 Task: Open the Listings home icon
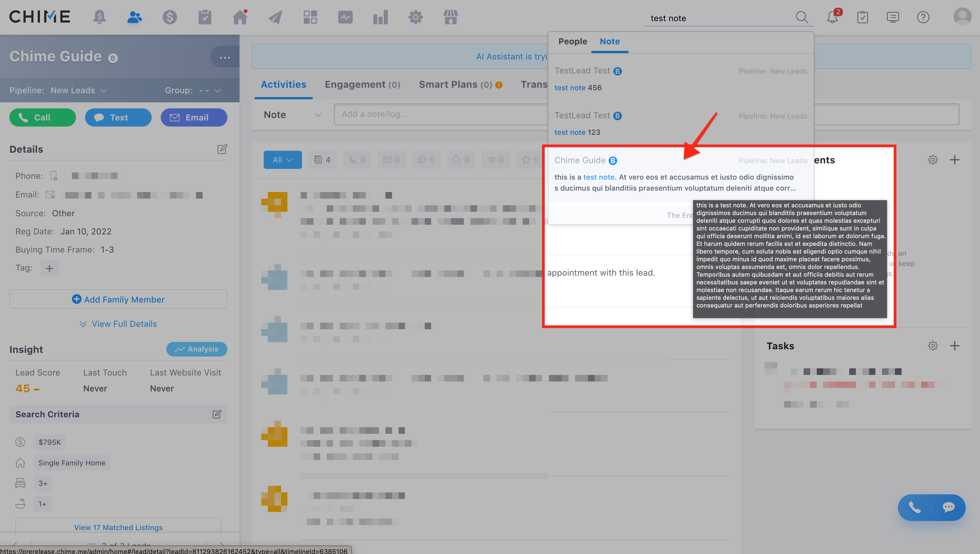click(x=240, y=17)
